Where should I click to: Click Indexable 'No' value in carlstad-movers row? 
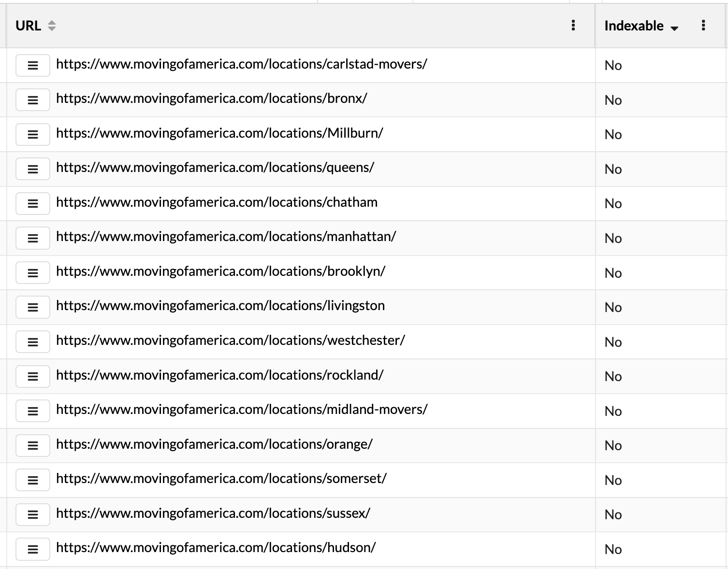point(613,66)
